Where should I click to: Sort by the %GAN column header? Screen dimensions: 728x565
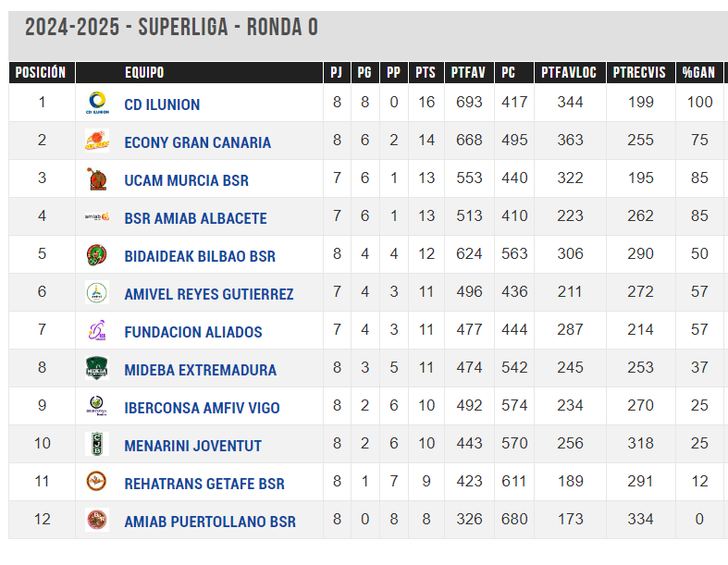(x=698, y=72)
